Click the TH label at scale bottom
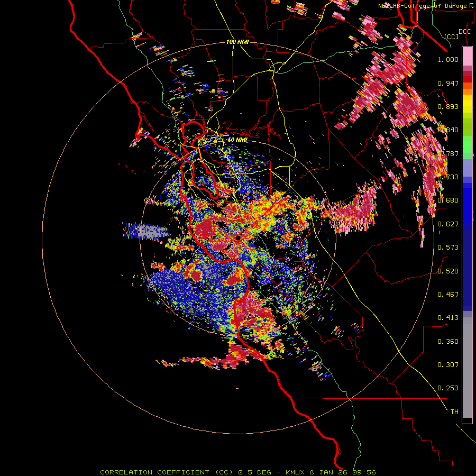Screen dimensions: 476x476 [x=454, y=411]
